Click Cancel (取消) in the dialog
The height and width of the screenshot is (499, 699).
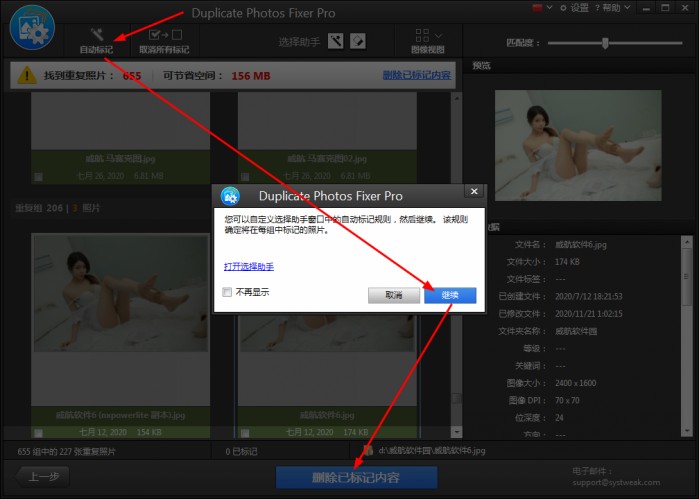pyautogui.click(x=394, y=295)
